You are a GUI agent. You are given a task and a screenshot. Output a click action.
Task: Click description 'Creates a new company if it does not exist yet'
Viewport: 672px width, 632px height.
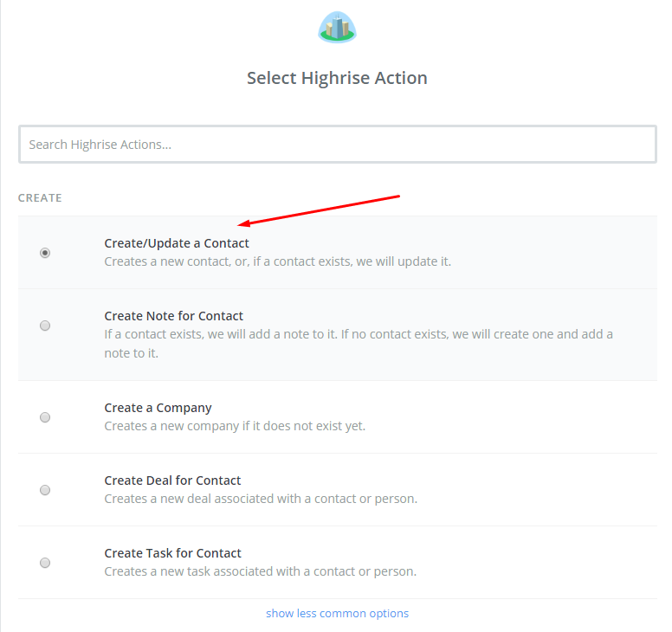(x=235, y=426)
